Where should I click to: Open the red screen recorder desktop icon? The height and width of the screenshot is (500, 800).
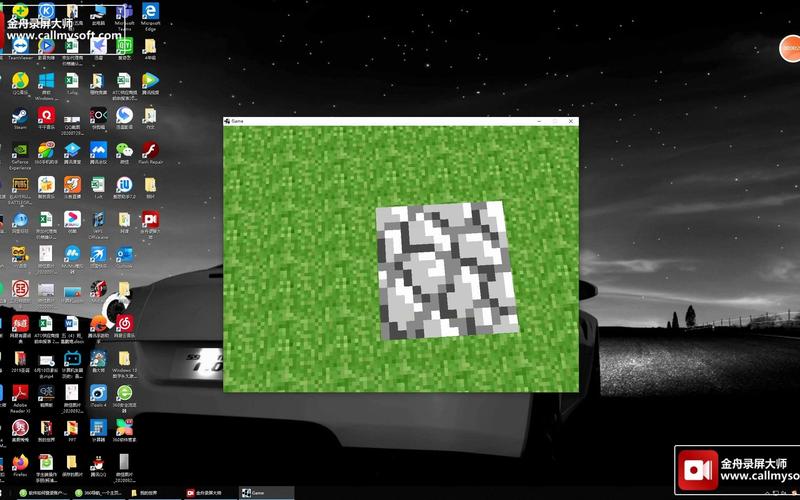click(150, 219)
